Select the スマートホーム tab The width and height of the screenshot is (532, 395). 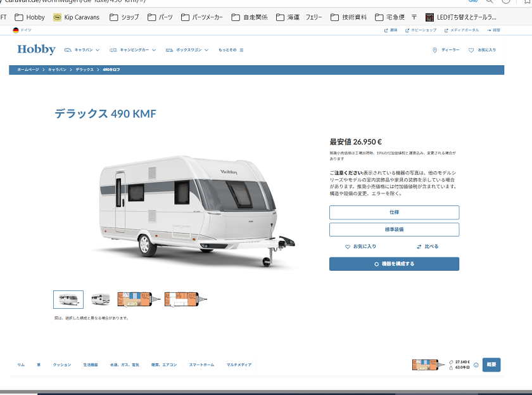pyautogui.click(x=201, y=365)
